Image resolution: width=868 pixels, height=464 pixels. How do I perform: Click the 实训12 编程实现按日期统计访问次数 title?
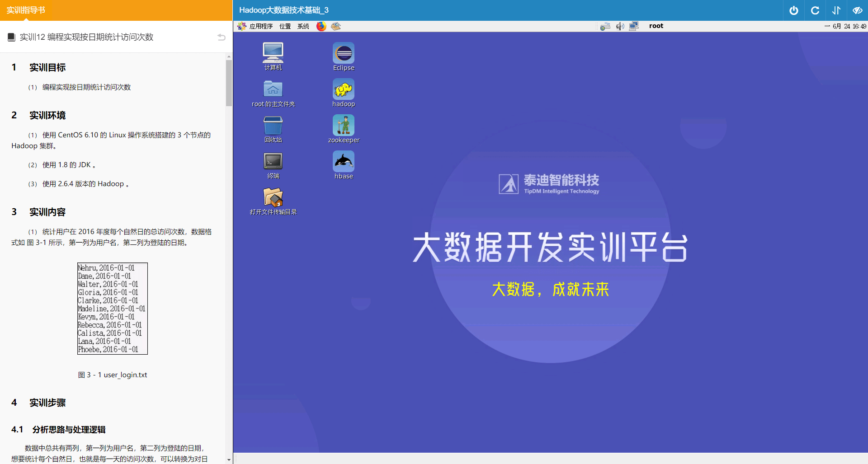86,37
